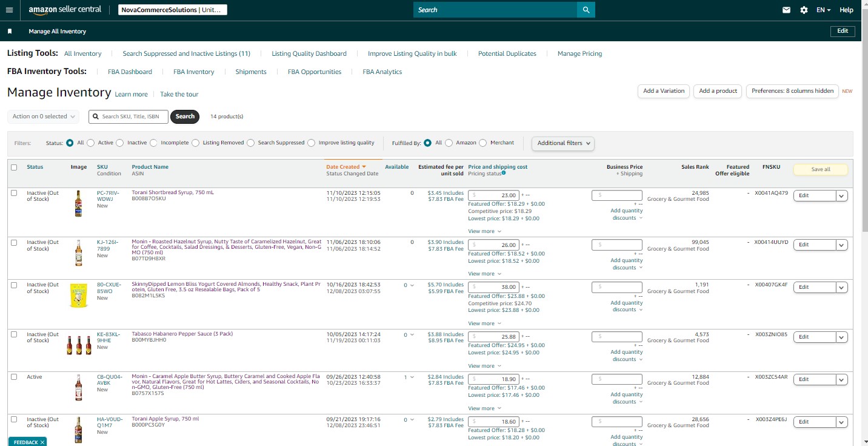
Task: Open the Shipments tool
Action: (x=251, y=72)
